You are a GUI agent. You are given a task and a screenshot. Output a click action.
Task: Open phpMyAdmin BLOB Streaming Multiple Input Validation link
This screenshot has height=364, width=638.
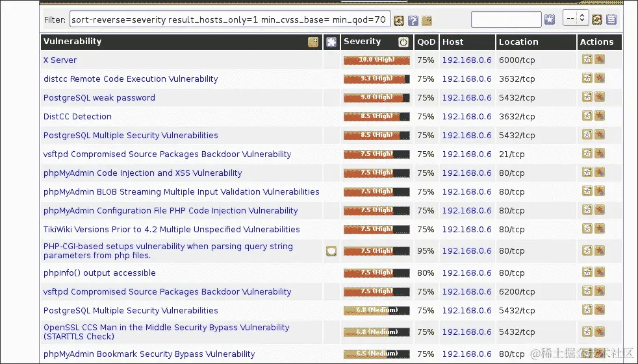[181, 192]
